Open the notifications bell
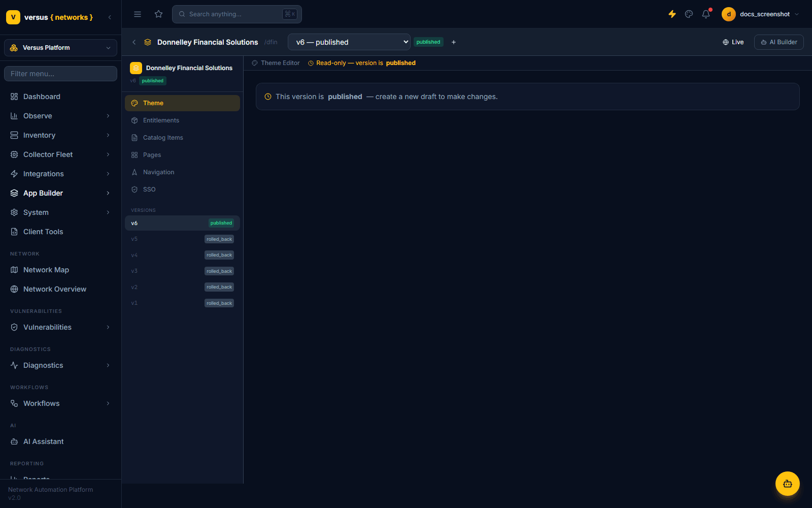 pos(706,14)
